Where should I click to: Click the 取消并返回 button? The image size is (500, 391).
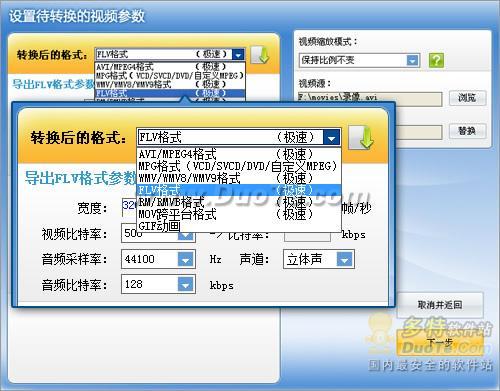[440, 305]
